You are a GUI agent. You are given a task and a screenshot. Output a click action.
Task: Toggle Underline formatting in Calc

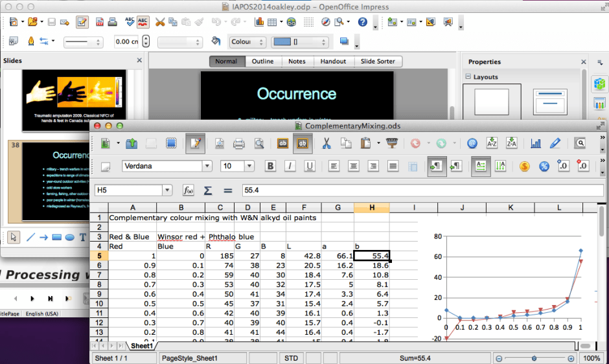pos(310,166)
